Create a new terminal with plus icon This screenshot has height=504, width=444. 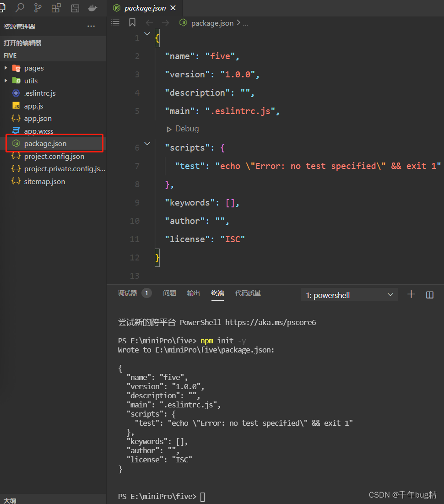pos(411,294)
